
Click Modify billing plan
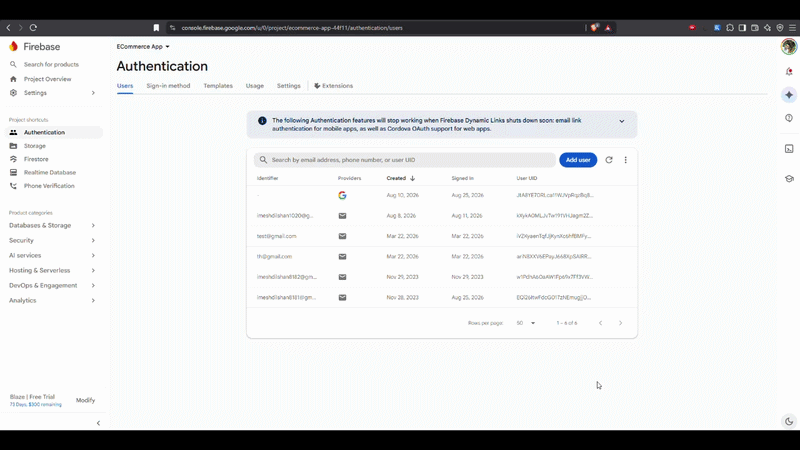point(85,400)
